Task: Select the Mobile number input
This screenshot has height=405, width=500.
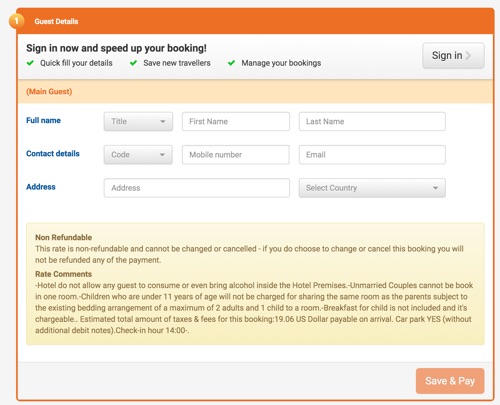Action: pos(236,155)
